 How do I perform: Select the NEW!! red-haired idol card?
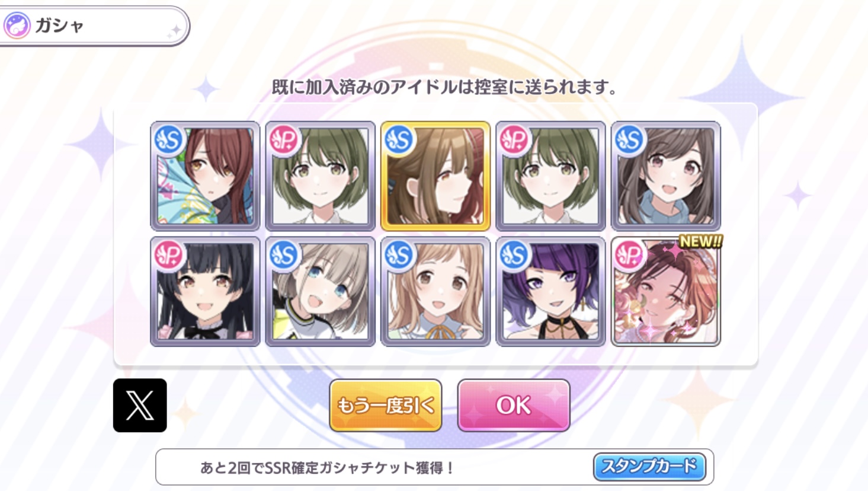pos(666,292)
